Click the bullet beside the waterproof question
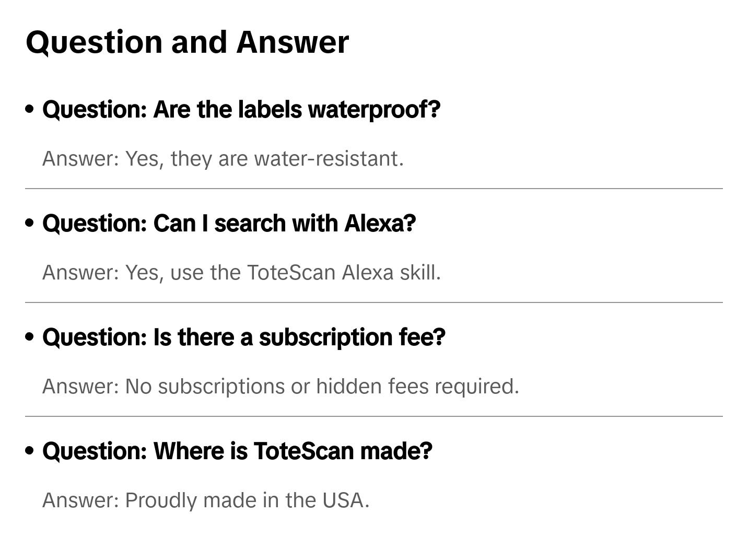The width and height of the screenshot is (748, 560). (x=30, y=109)
